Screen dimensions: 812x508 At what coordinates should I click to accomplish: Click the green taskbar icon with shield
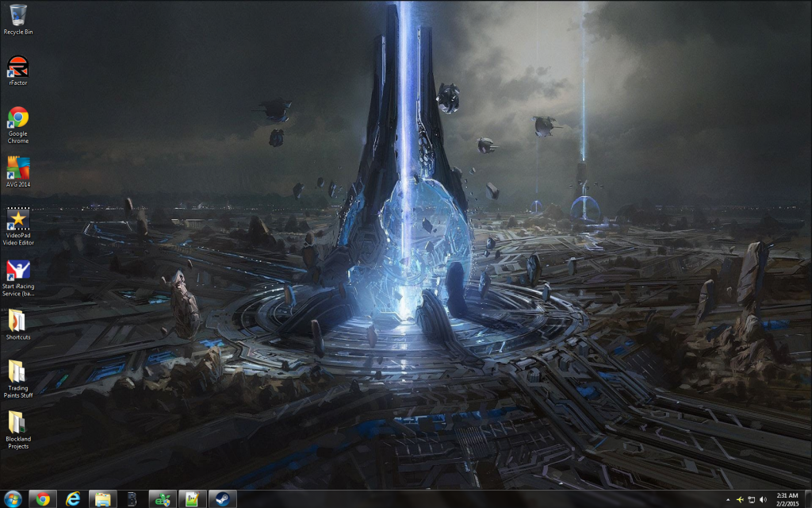click(163, 499)
